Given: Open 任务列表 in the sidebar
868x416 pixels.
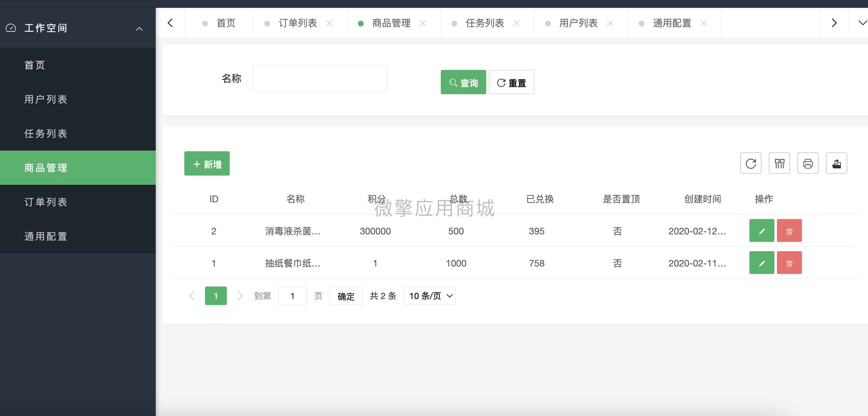Looking at the screenshot, I should click(x=78, y=133).
